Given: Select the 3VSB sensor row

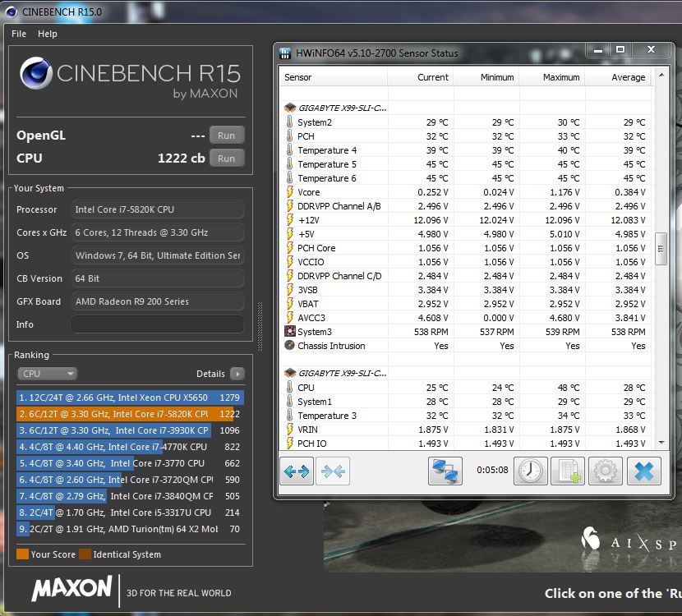Looking at the screenshot, I should tap(465, 290).
